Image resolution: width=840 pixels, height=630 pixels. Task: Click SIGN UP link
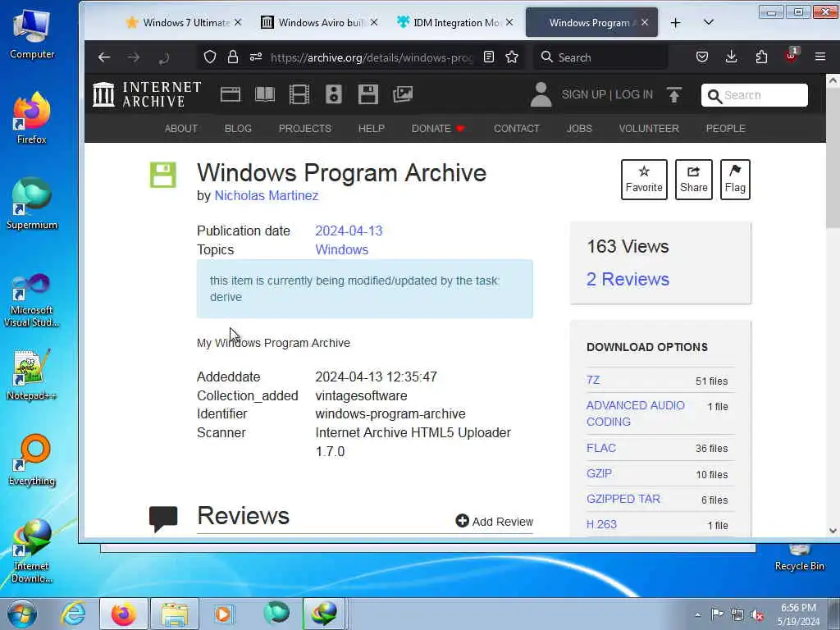pos(583,94)
